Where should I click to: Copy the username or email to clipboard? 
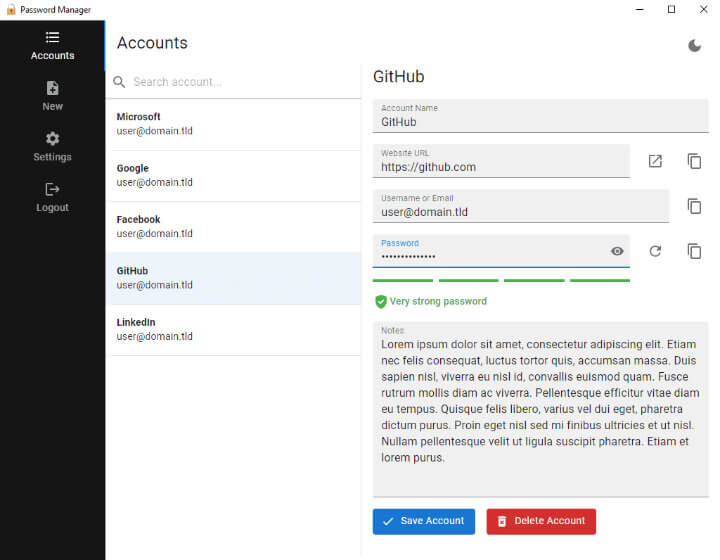coord(694,206)
